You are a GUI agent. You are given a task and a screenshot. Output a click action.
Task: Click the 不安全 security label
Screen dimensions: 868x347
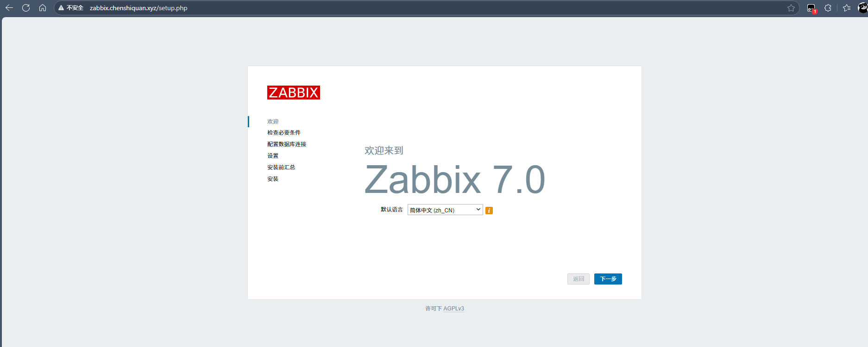click(x=75, y=8)
